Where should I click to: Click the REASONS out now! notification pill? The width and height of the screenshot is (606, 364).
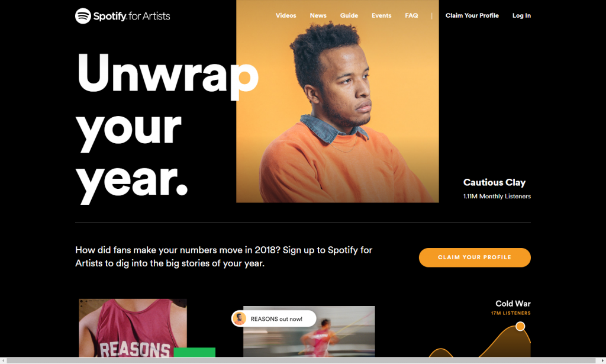273,319
